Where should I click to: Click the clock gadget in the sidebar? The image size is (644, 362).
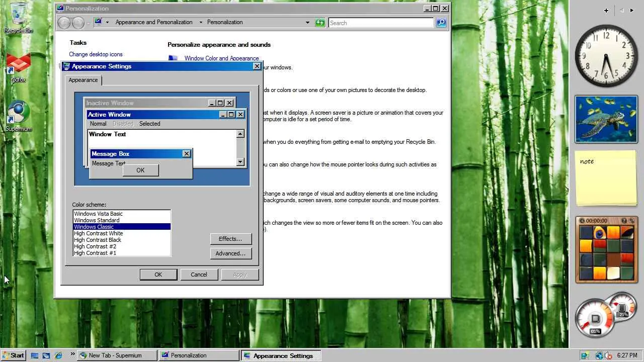tap(606, 55)
